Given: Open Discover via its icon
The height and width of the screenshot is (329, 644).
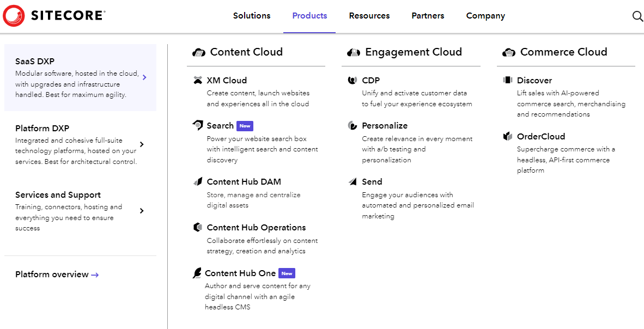Looking at the screenshot, I should (508, 80).
